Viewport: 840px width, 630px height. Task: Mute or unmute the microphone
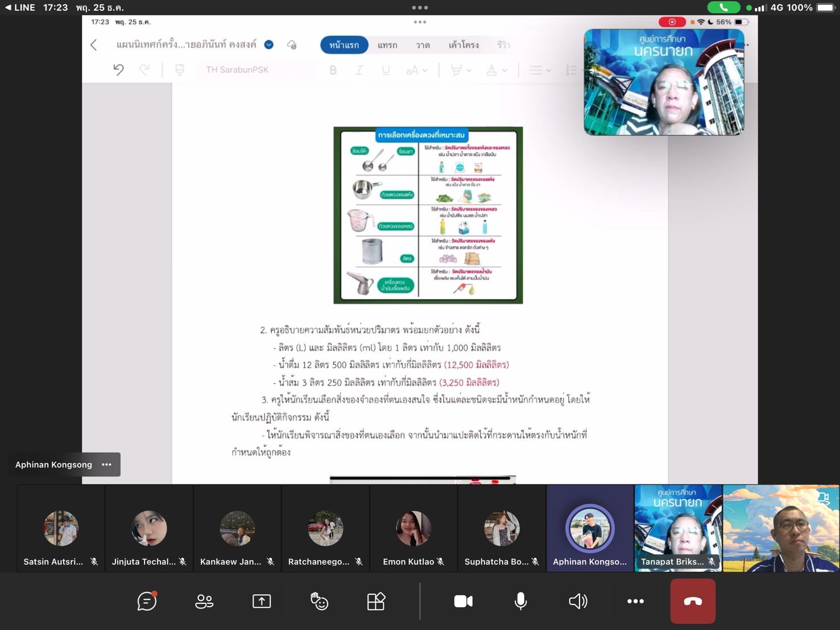520,601
